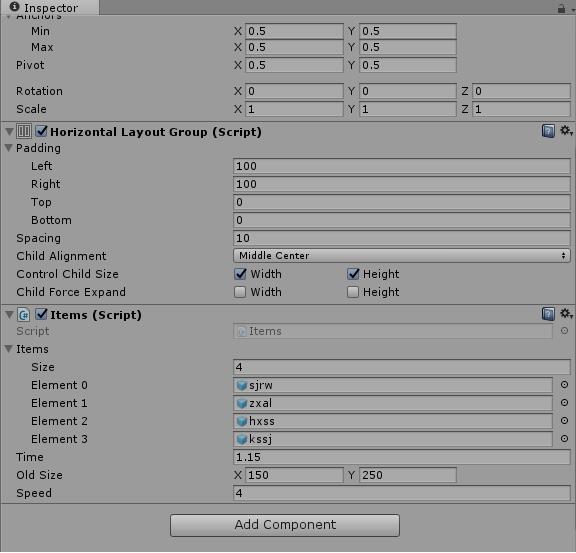Uncheck Control Child Size Height

[353, 274]
